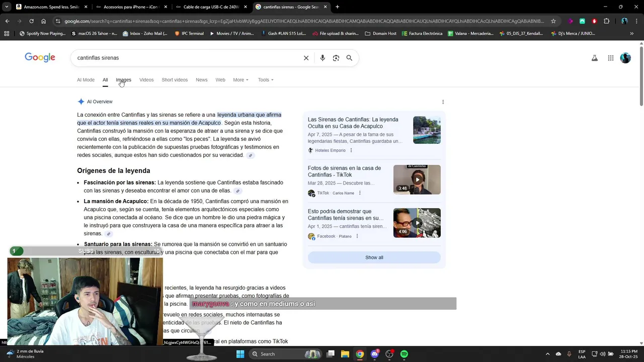This screenshot has height=362, width=644.
Task: Switch to the Amazon.com browser tab
Action: (x=52, y=7)
